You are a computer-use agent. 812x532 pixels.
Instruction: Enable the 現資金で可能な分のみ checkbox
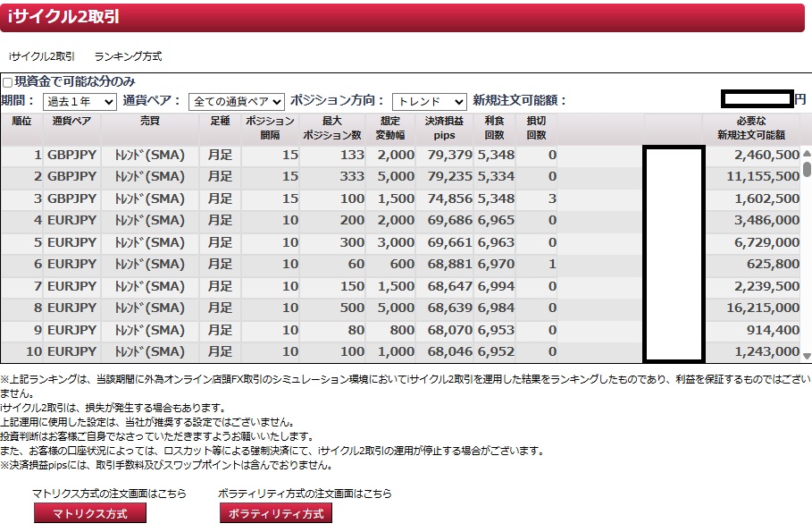(x=8, y=82)
